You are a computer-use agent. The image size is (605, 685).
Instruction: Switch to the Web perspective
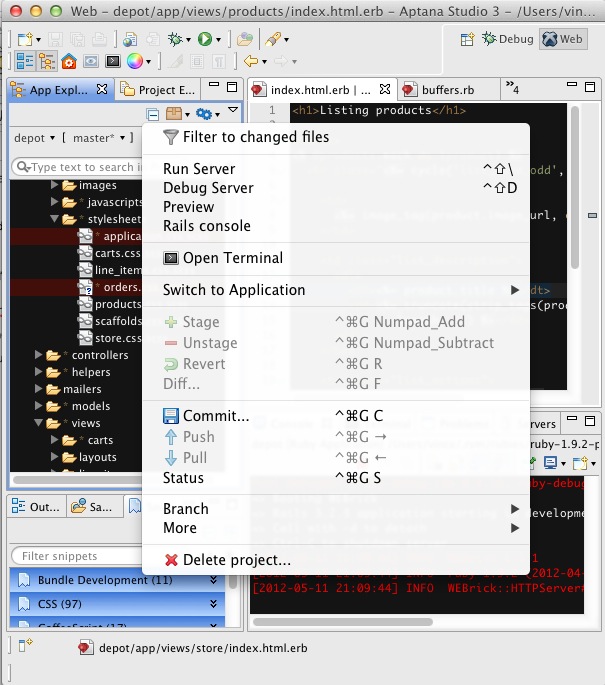[x=563, y=39]
